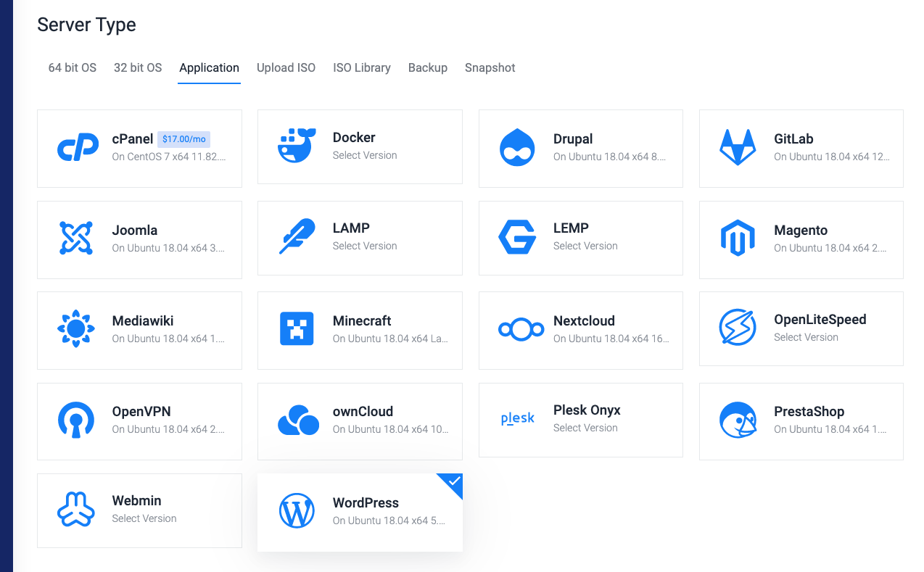924x572 pixels.
Task: Click the cPanel logo icon
Action: (78, 148)
